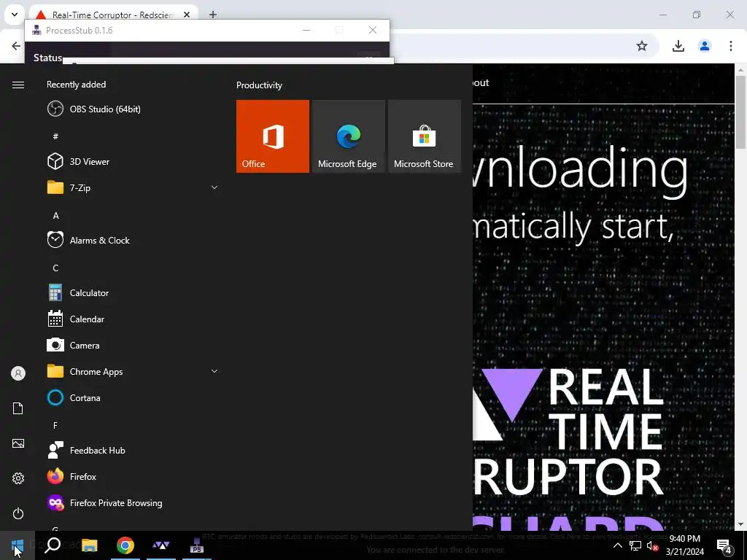
Task: Open the Microsoft Edge tile
Action: [348, 136]
